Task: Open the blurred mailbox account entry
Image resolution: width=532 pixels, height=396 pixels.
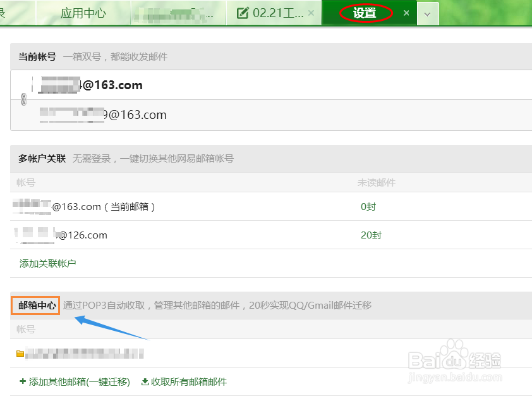Action: pos(85,353)
